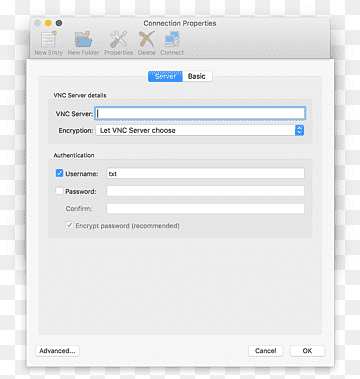The height and width of the screenshot is (379, 360).
Task: Toggle Encrypt password (recommended) checkbox
Action: click(69, 225)
